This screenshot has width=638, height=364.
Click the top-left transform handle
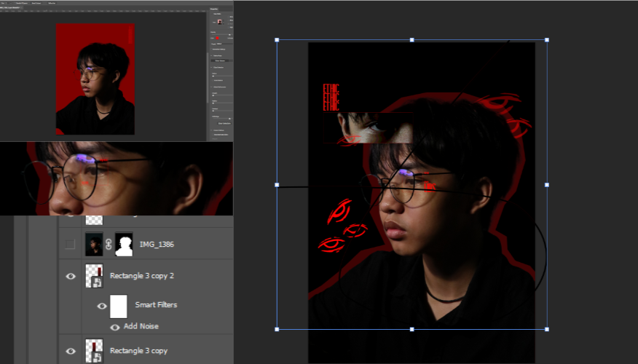click(277, 40)
